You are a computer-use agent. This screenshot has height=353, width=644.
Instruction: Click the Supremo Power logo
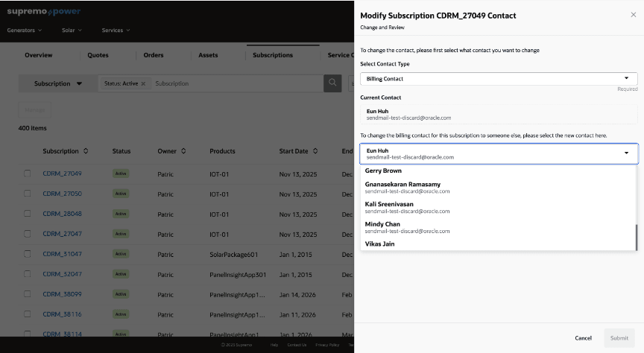[x=44, y=12]
